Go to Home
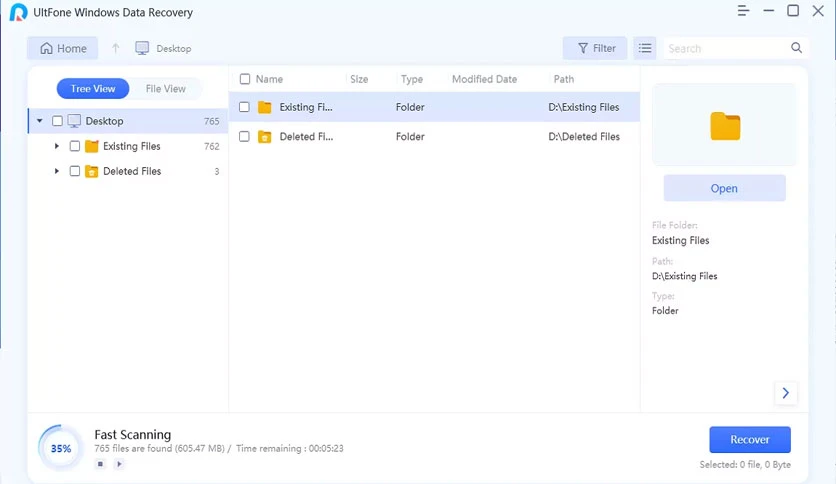Viewport: 836px width, 484px height. click(x=62, y=49)
